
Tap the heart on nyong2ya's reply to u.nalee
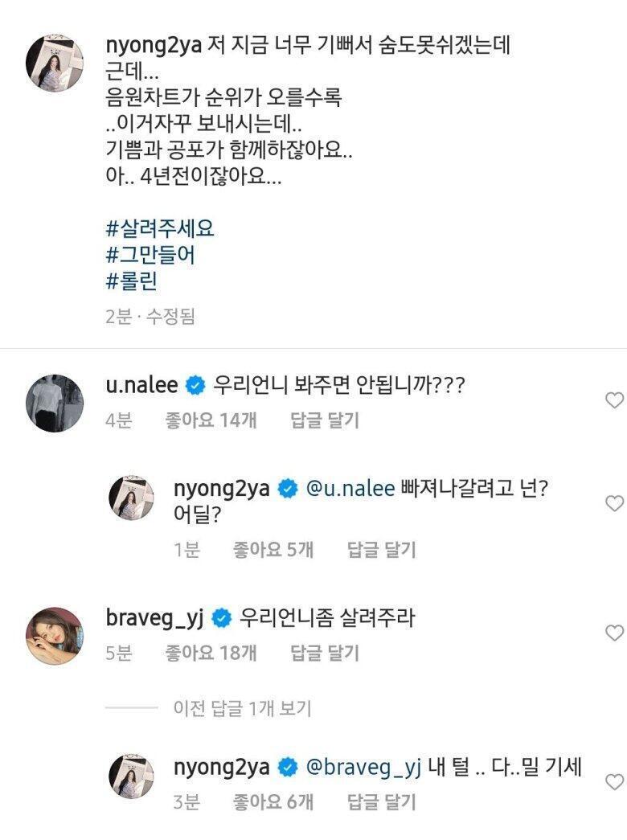point(614,502)
